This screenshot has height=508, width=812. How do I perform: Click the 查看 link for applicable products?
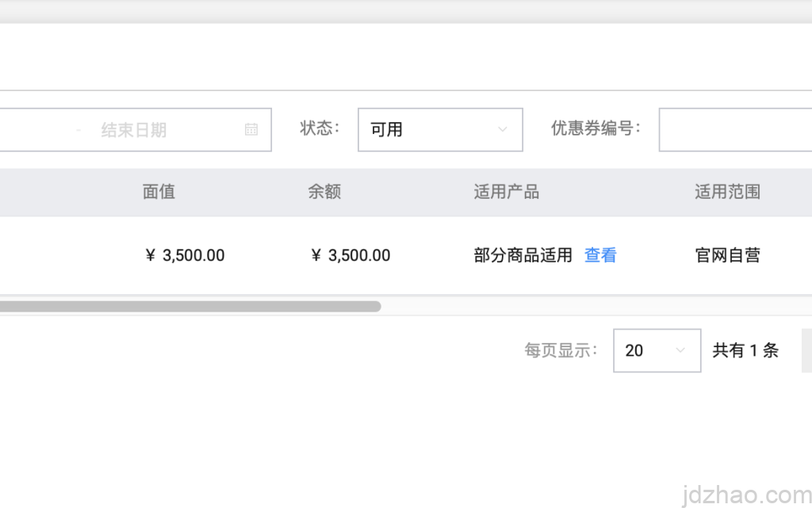coord(600,255)
